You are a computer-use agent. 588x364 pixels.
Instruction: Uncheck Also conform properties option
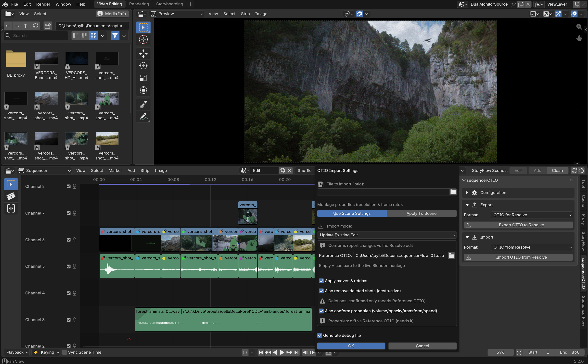click(321, 311)
